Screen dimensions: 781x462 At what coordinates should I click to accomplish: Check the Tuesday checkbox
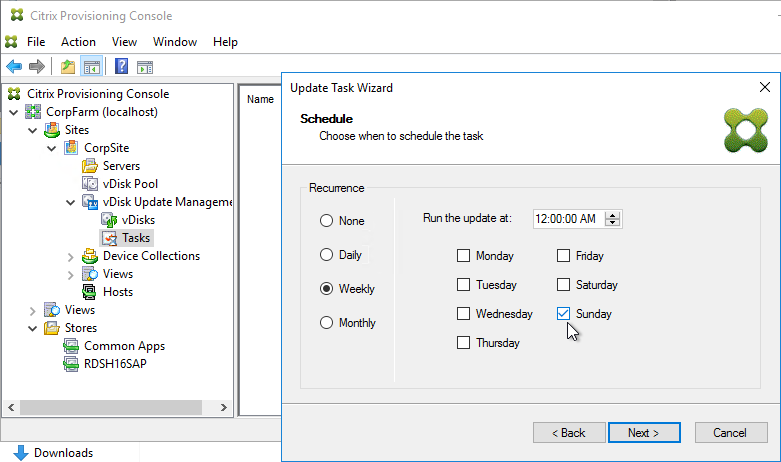click(463, 284)
